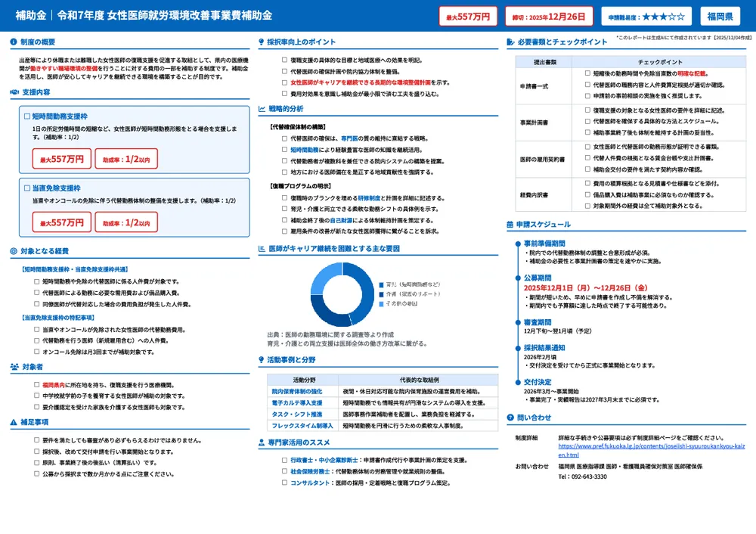Check the 短時間勤務支援枠 checkbox
This screenshot has width=756, height=534.
[x=27, y=117]
